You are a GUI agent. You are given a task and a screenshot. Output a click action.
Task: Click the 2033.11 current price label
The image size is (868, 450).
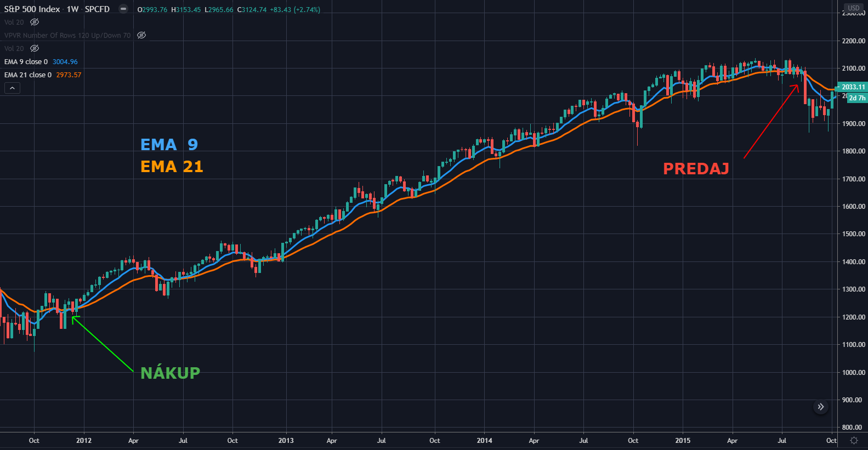click(853, 87)
